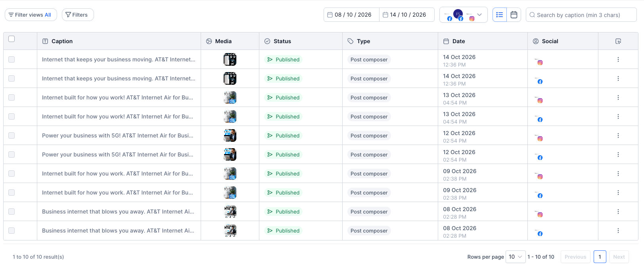The image size is (644, 267).
Task: Click the Facebook icon on the 09 Oct post
Action: 540,196
